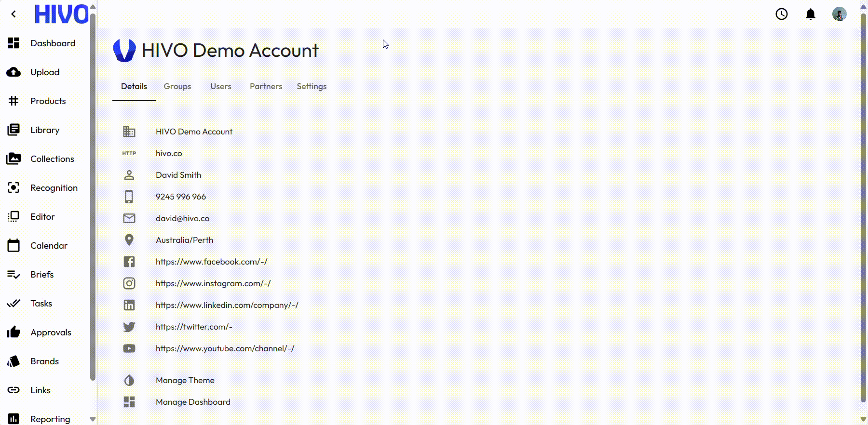This screenshot has width=868, height=425.
Task: Open the user profile avatar
Action: click(x=839, y=14)
